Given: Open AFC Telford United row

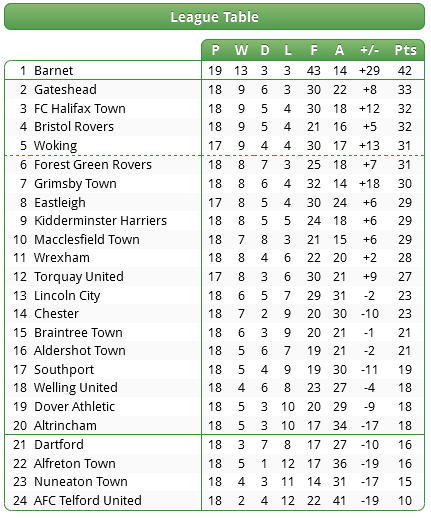Looking at the screenshot, I should click(214, 501).
